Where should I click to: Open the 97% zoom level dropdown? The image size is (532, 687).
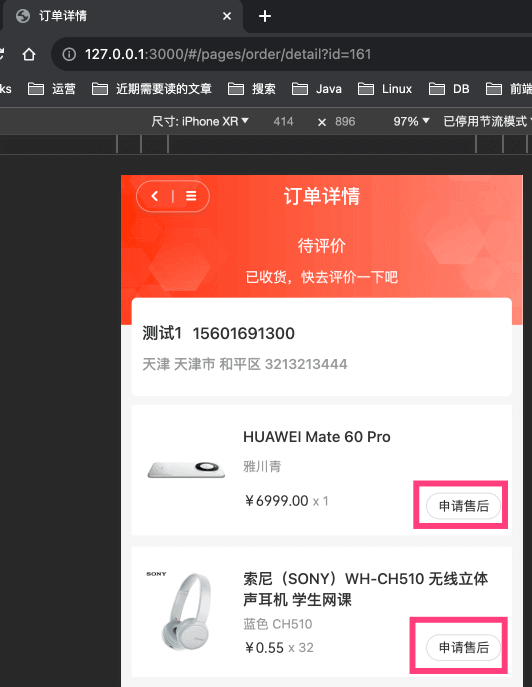(411, 121)
